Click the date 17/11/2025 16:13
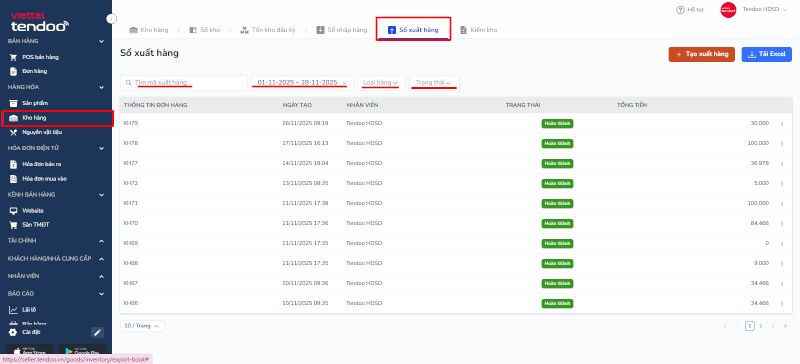This screenshot has height=364, width=800. [x=305, y=143]
